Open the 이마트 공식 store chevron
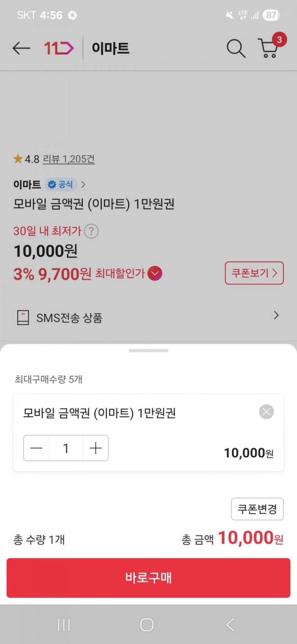297x644 pixels. (83, 184)
